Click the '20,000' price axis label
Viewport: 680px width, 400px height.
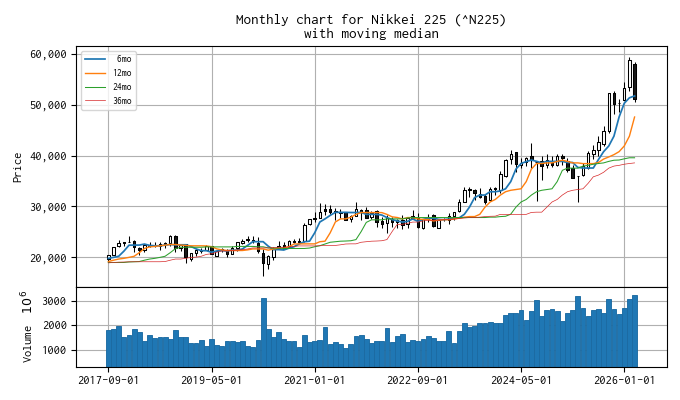pos(49,258)
